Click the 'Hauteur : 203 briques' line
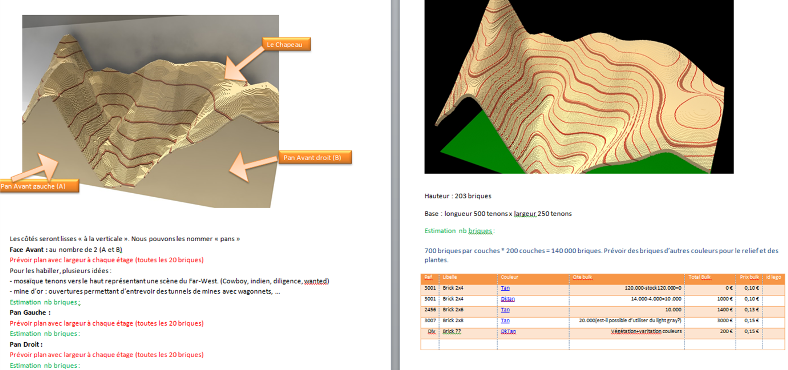 point(458,196)
